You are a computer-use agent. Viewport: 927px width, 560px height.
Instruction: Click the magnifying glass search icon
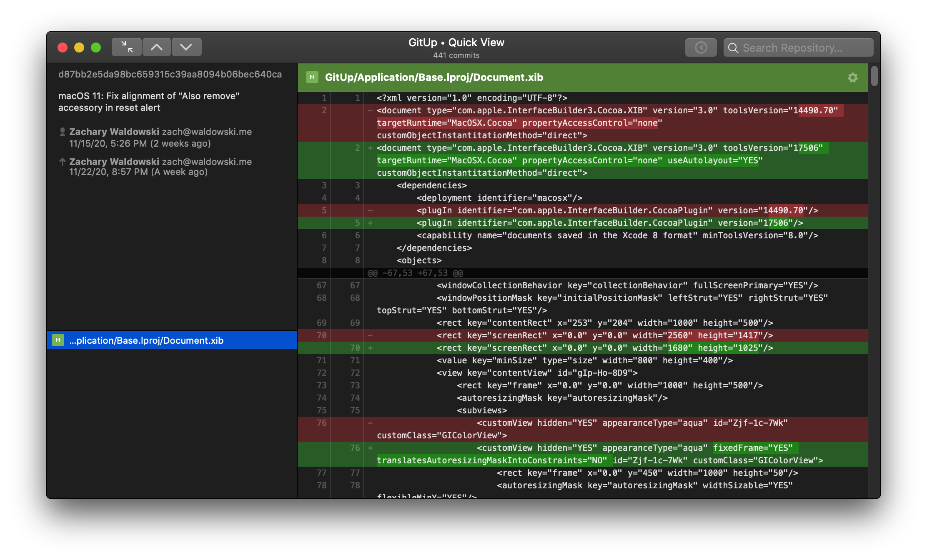[733, 48]
